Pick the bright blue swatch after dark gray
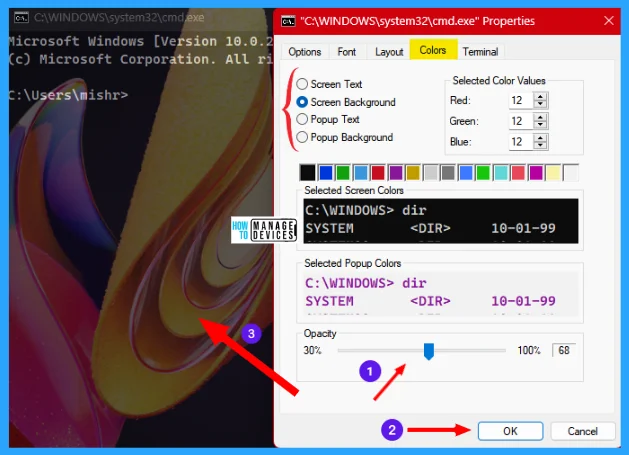Image resolution: width=629 pixels, height=455 pixels. coord(466,173)
